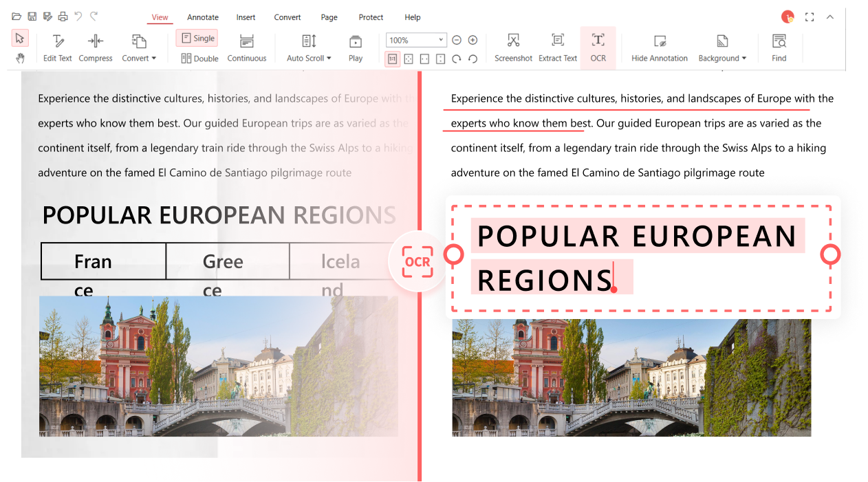
Task: Open the Insert tab
Action: coord(246,17)
